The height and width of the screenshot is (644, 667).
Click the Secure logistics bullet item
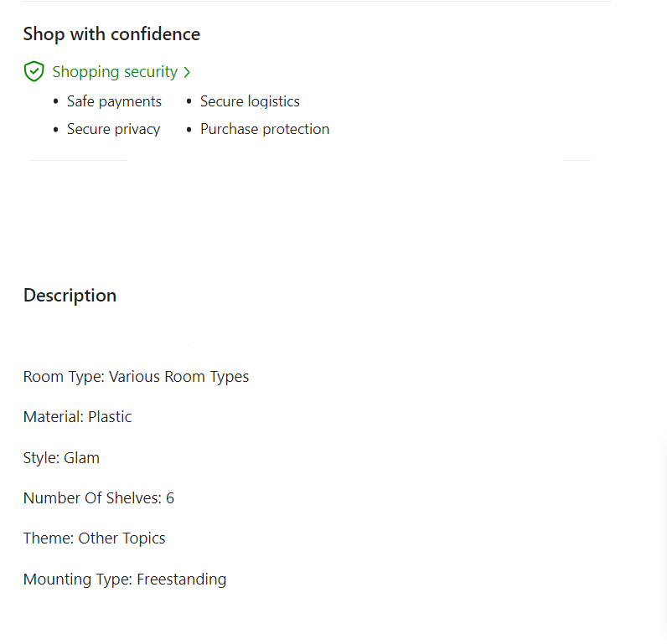tap(250, 101)
